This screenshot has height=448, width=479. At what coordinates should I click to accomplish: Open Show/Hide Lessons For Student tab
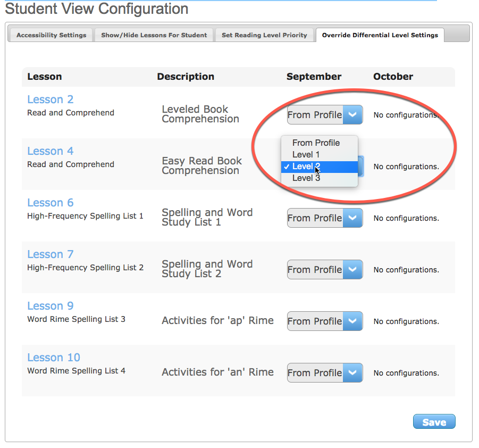click(x=154, y=35)
